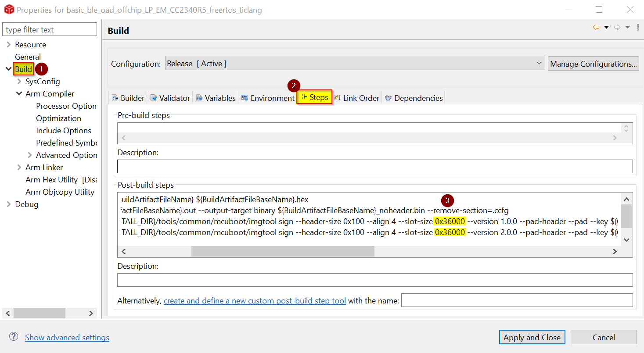The width and height of the screenshot is (644, 353).
Task: Switch to the Builder tab
Action: [x=128, y=98]
